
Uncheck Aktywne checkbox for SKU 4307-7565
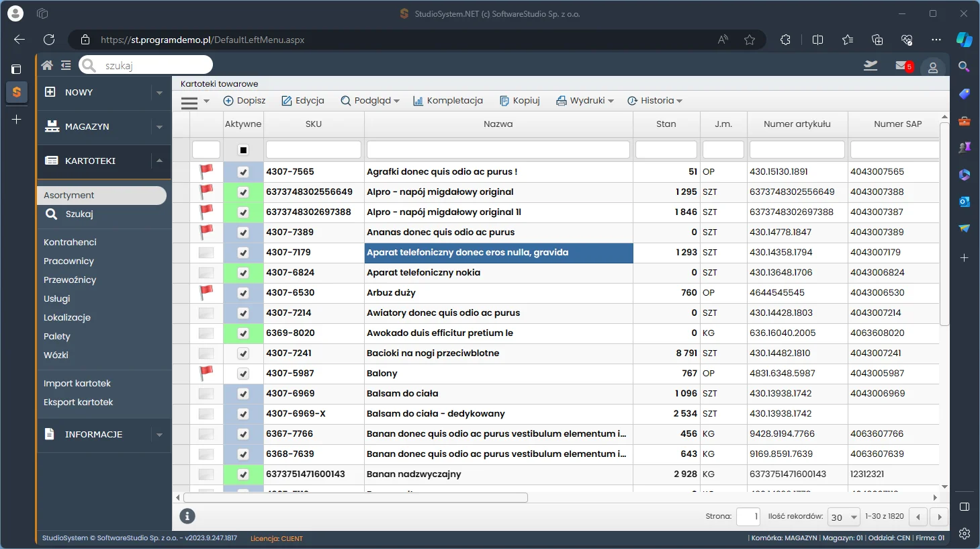click(x=243, y=172)
